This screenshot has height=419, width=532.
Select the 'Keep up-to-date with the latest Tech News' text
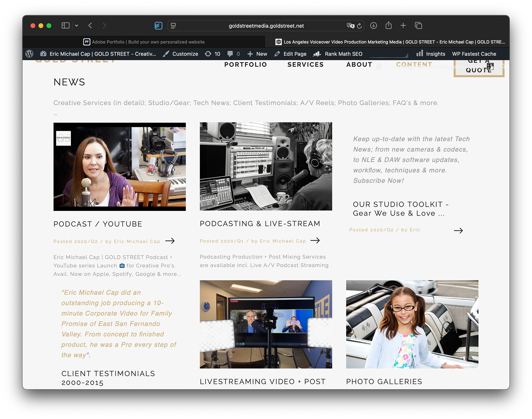click(x=411, y=160)
